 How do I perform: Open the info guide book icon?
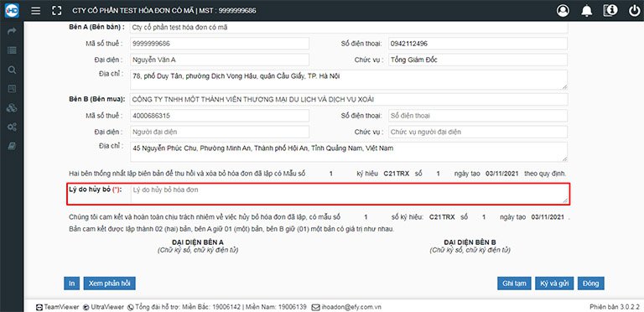click(x=610, y=11)
